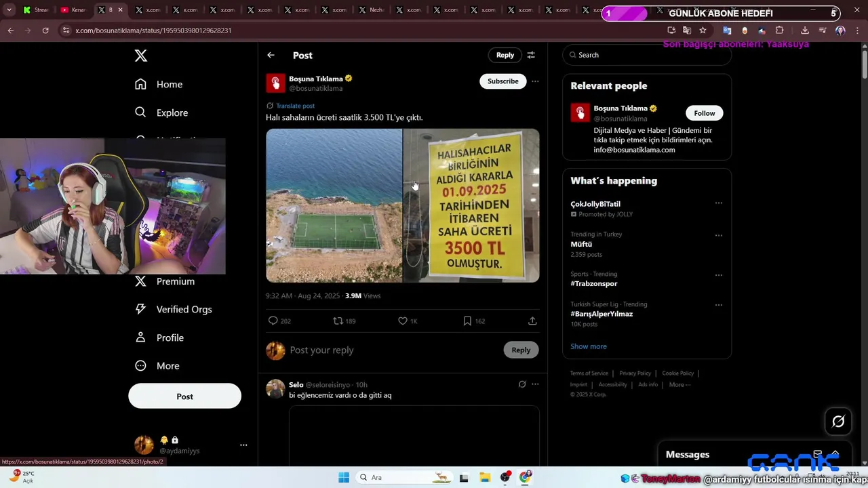Open Chrome from taskbar
This screenshot has height=488, width=868.
[x=526, y=477]
